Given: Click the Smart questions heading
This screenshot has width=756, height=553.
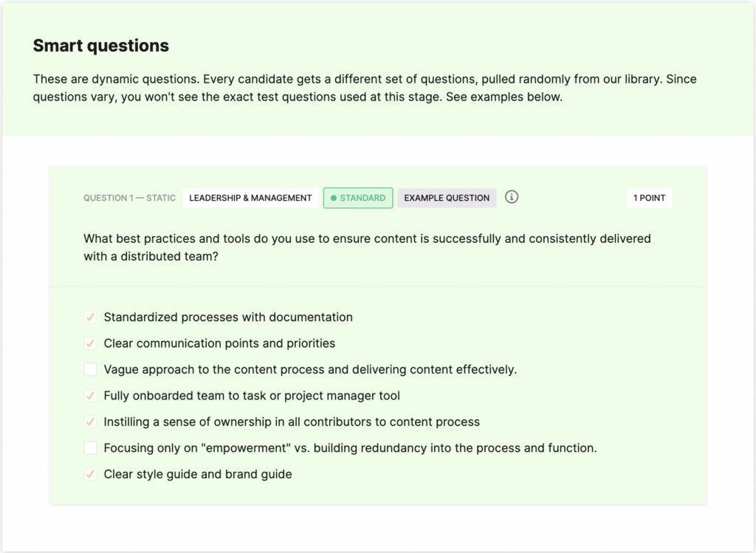Looking at the screenshot, I should (x=101, y=46).
